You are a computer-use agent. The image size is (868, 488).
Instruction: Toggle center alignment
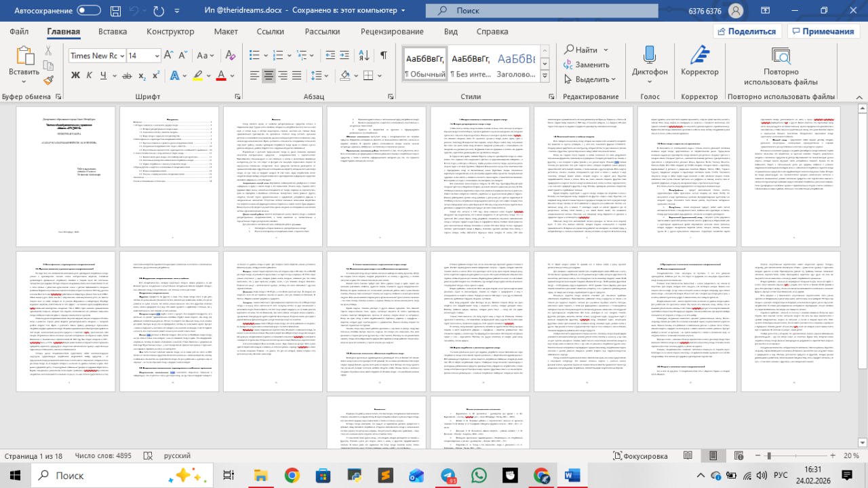(270, 75)
